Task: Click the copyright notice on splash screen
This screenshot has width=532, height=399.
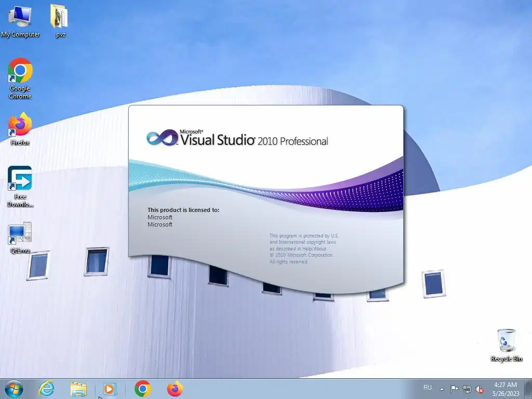Action: [x=304, y=249]
